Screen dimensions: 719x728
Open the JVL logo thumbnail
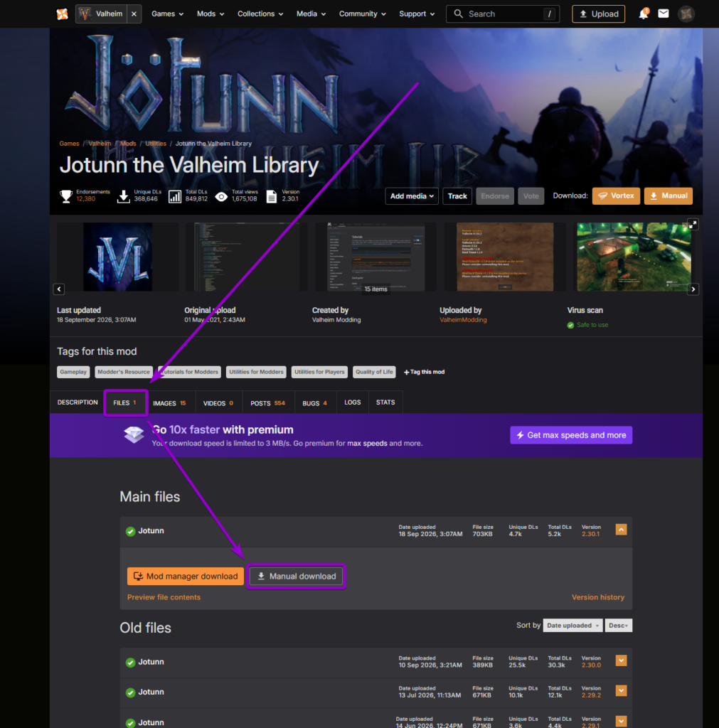point(117,257)
